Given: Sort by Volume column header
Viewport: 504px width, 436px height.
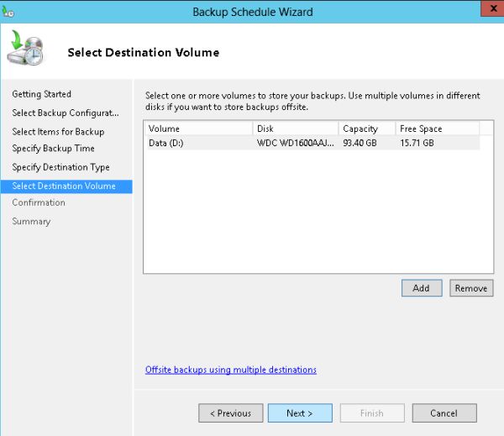Looking at the screenshot, I should pos(198,129).
